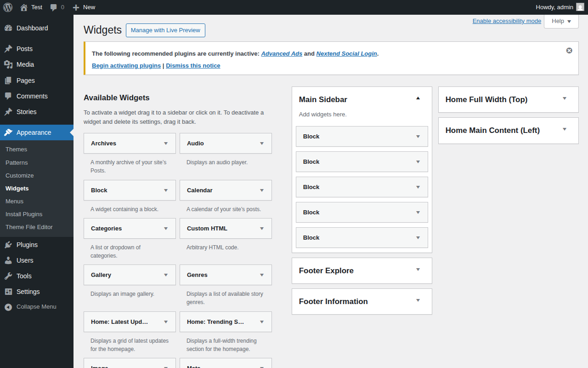Image resolution: width=588 pixels, height=368 pixels.
Task: Expand the Footer Explore widget area
Action: click(x=418, y=270)
